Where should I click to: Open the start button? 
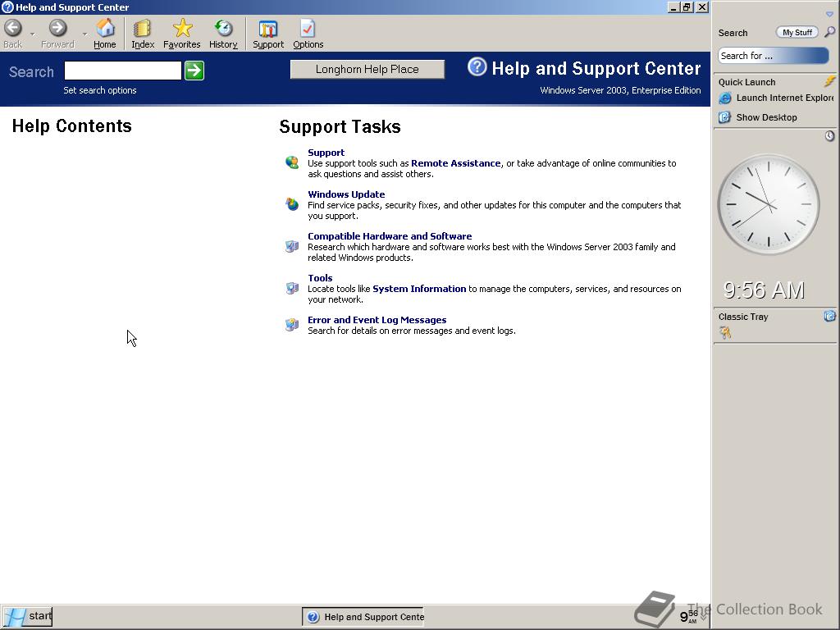(27, 617)
